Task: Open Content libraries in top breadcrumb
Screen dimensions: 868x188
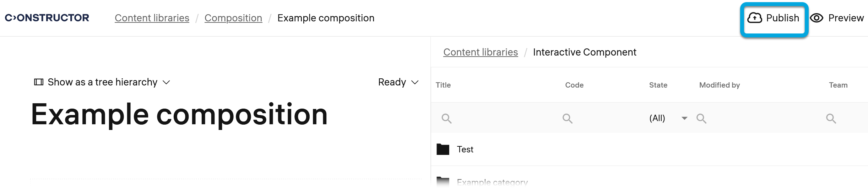Action: tap(152, 18)
